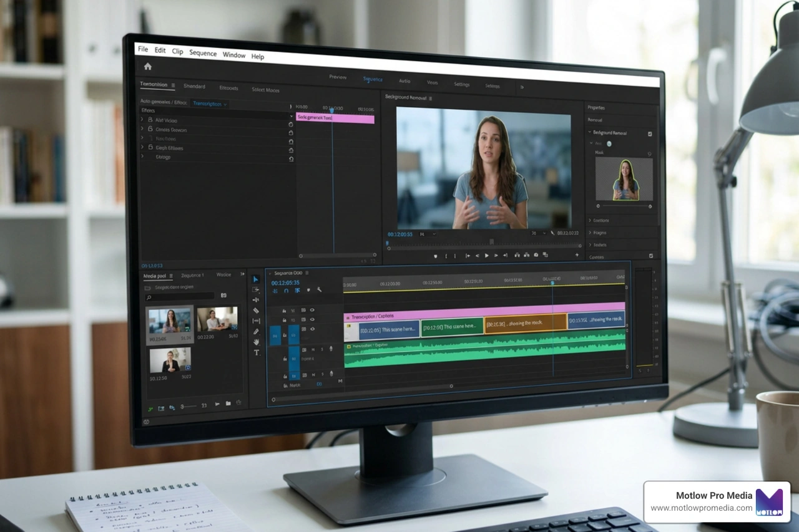Play the preview in the monitor
Screen dimensions: 799x532
tap(487, 256)
